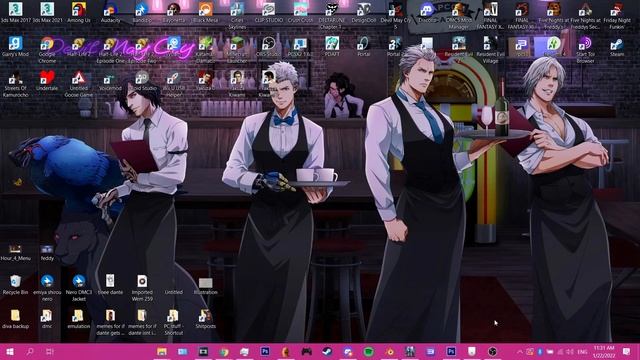Switch to OBS Studio on the taskbar
The width and height of the screenshot is (640, 360).
(493, 351)
